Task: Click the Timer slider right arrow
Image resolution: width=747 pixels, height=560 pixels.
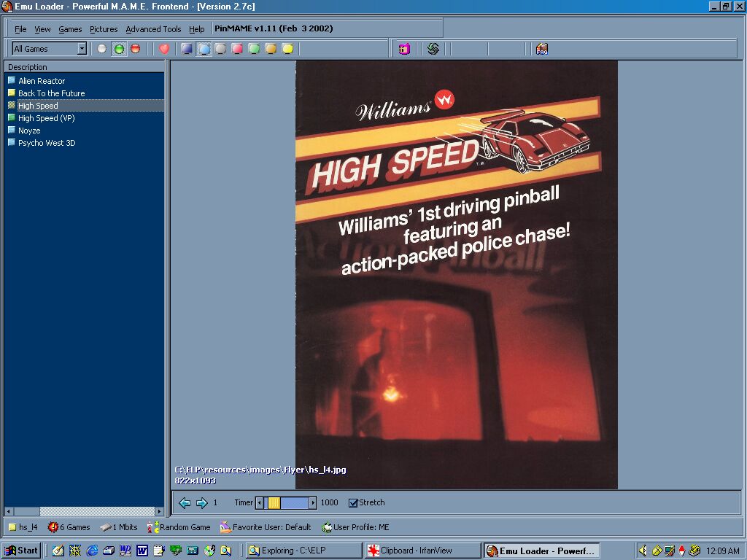Action: pyautogui.click(x=312, y=503)
